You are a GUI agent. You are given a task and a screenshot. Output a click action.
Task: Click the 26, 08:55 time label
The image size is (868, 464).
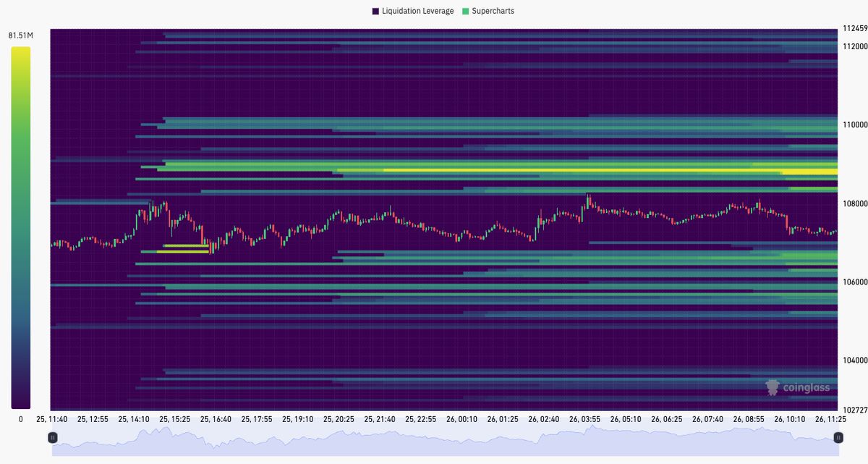tap(749, 419)
